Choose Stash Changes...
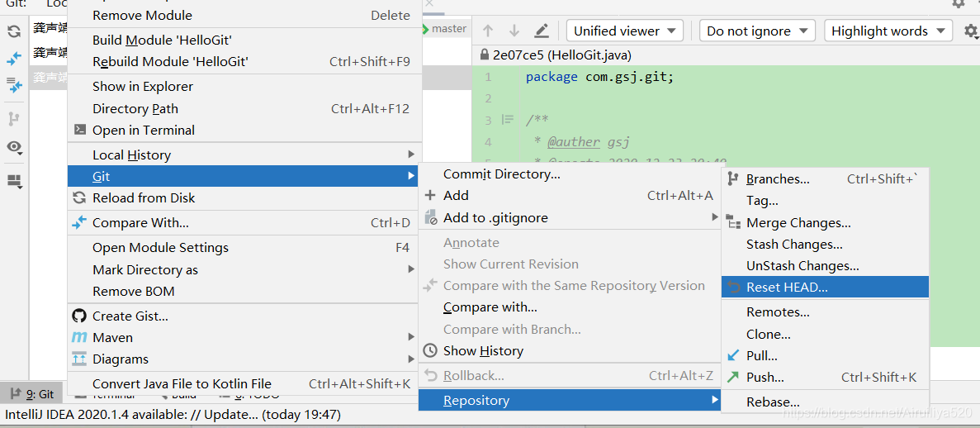 tap(825, 244)
